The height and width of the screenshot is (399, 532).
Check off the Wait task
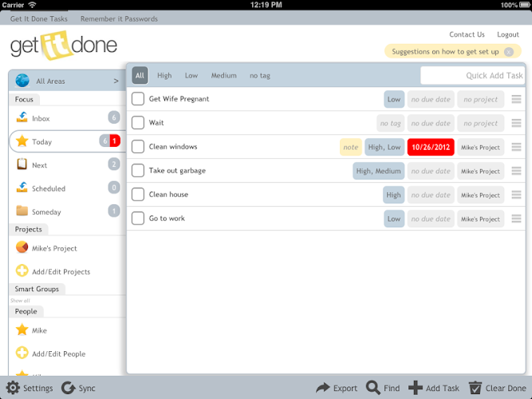(x=138, y=123)
